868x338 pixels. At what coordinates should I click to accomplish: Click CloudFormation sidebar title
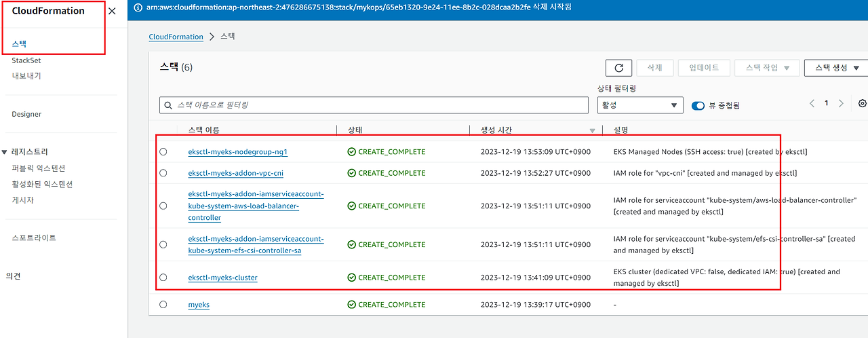pos(48,11)
